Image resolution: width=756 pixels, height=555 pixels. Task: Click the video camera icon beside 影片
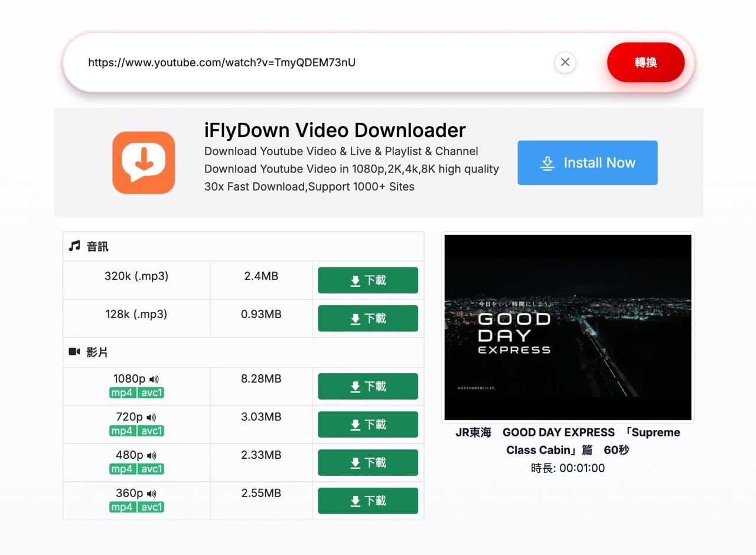pos(74,352)
